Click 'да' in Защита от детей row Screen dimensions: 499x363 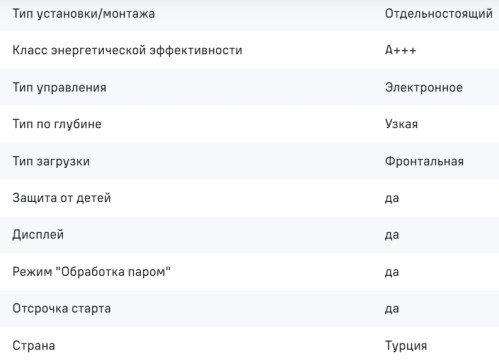click(x=392, y=199)
